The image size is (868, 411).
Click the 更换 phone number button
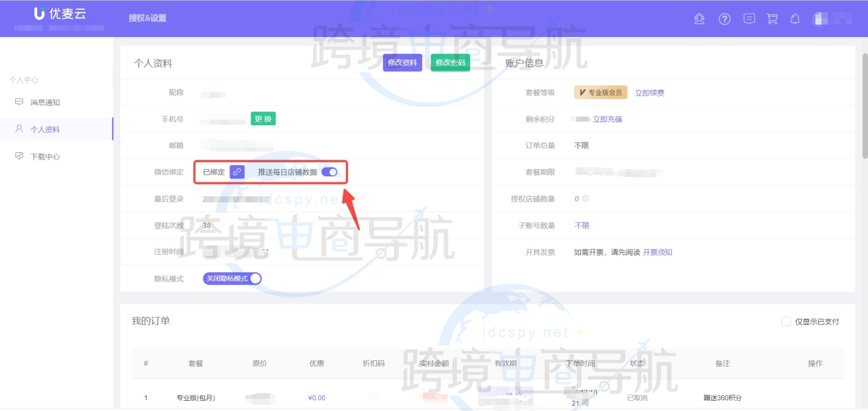click(x=263, y=119)
